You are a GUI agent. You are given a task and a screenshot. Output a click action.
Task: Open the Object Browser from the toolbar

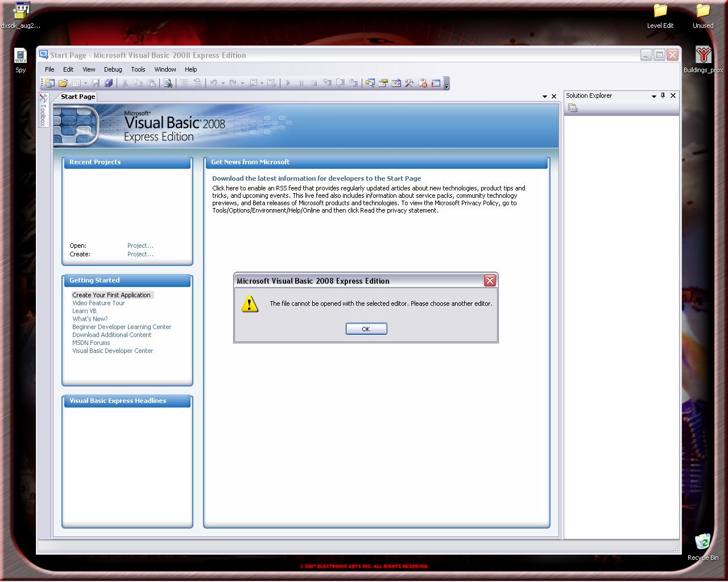[396, 83]
